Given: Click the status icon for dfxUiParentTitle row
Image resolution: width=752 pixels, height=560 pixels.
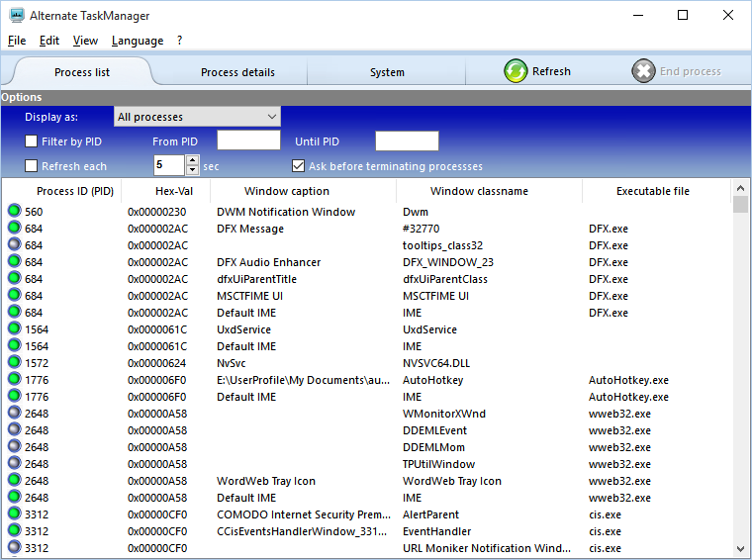Looking at the screenshot, I should 15,278.
